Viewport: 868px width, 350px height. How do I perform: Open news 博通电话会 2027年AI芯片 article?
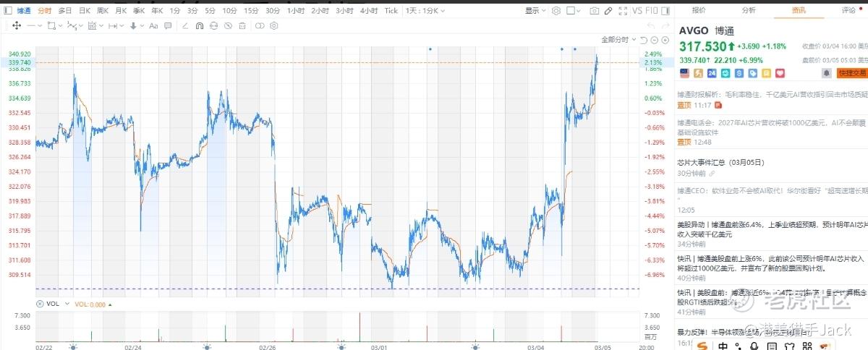[x=773, y=127]
